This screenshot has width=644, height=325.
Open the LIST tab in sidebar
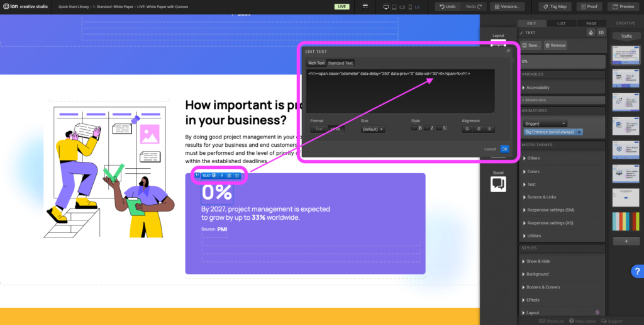(x=561, y=23)
